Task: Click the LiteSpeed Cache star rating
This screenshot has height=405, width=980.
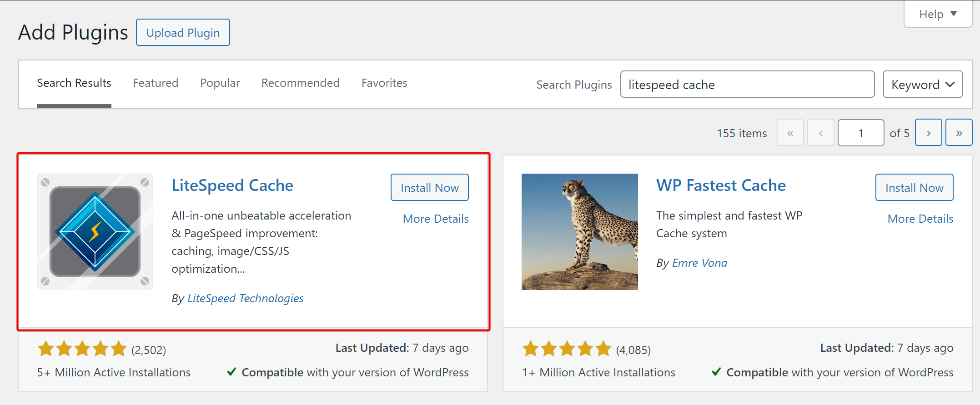Action: click(x=82, y=349)
